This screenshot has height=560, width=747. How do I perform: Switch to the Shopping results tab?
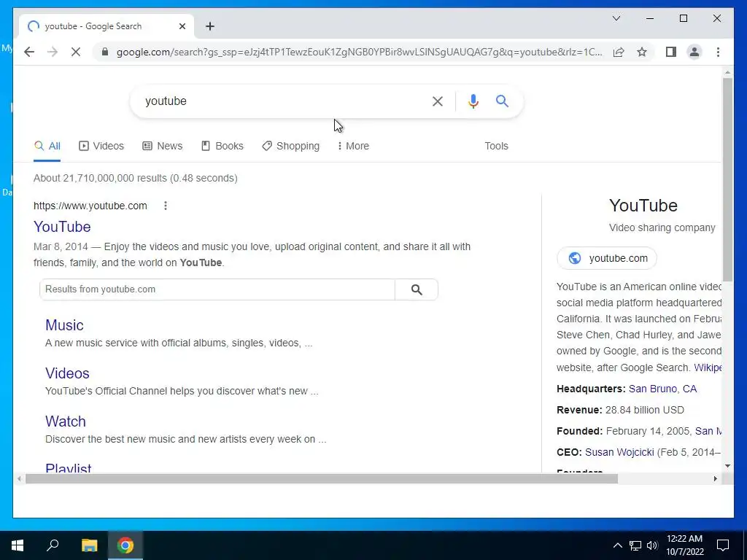tap(290, 146)
